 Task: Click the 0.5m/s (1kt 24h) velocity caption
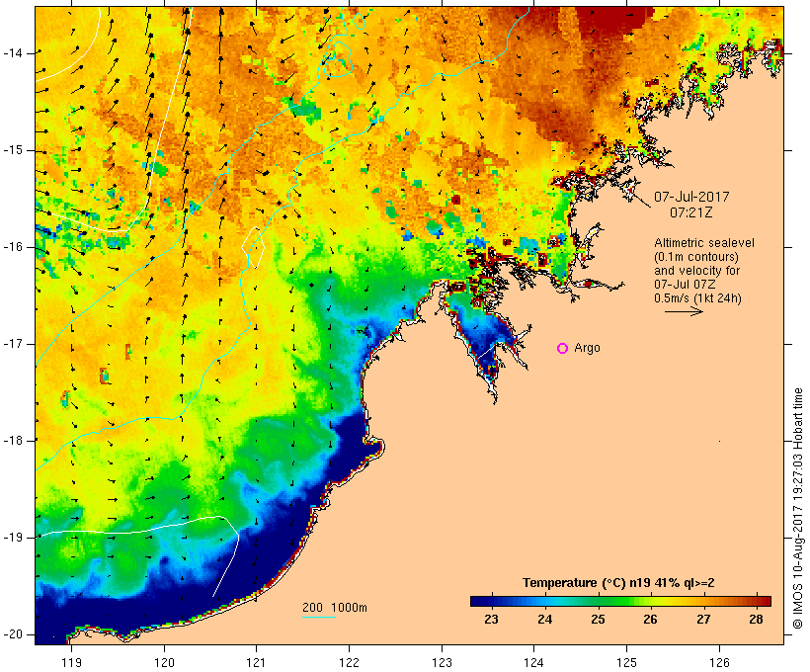tap(697, 298)
